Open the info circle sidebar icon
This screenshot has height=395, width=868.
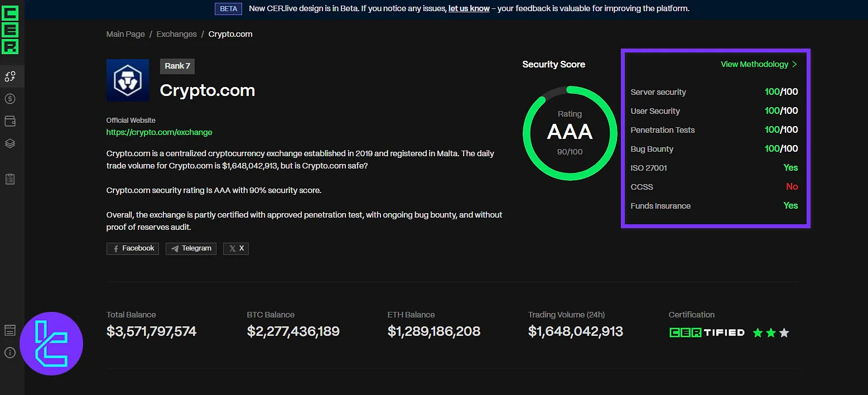10,353
